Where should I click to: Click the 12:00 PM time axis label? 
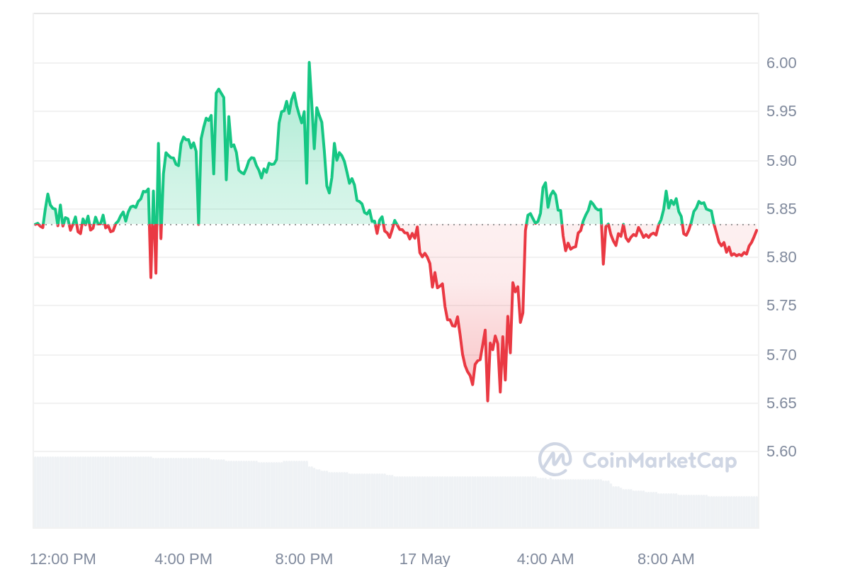63,559
